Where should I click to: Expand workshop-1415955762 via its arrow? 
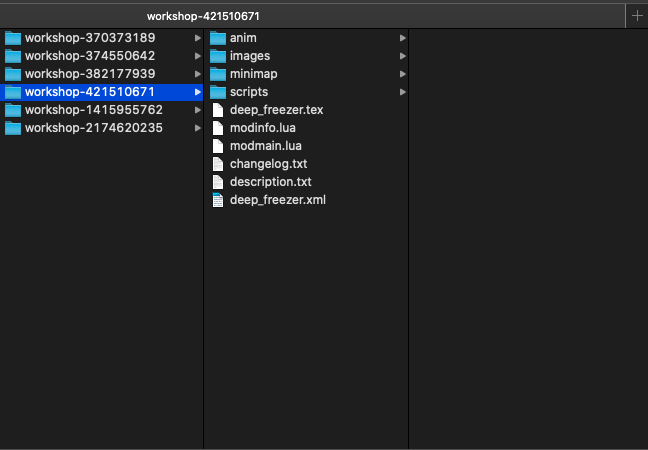[x=198, y=110]
